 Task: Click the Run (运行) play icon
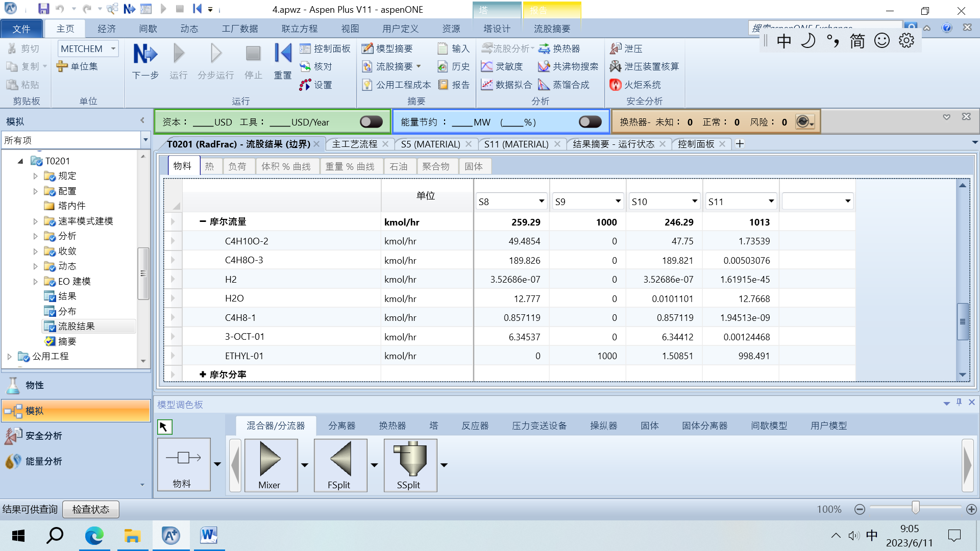[179, 54]
